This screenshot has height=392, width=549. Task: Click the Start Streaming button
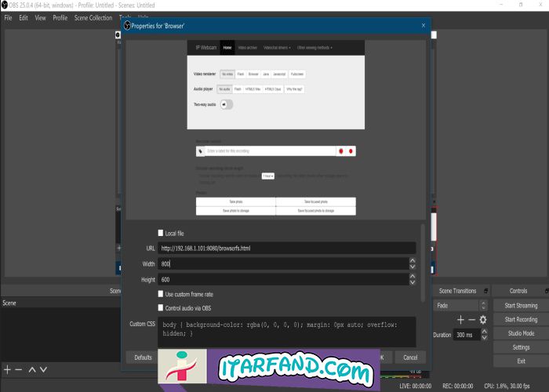point(521,305)
